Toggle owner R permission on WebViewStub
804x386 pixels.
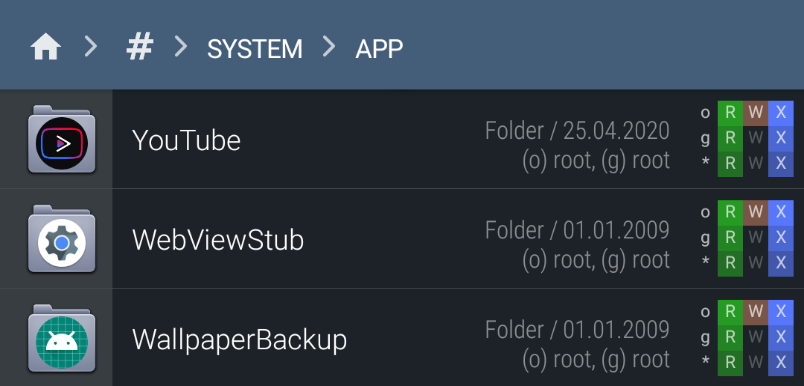click(730, 212)
